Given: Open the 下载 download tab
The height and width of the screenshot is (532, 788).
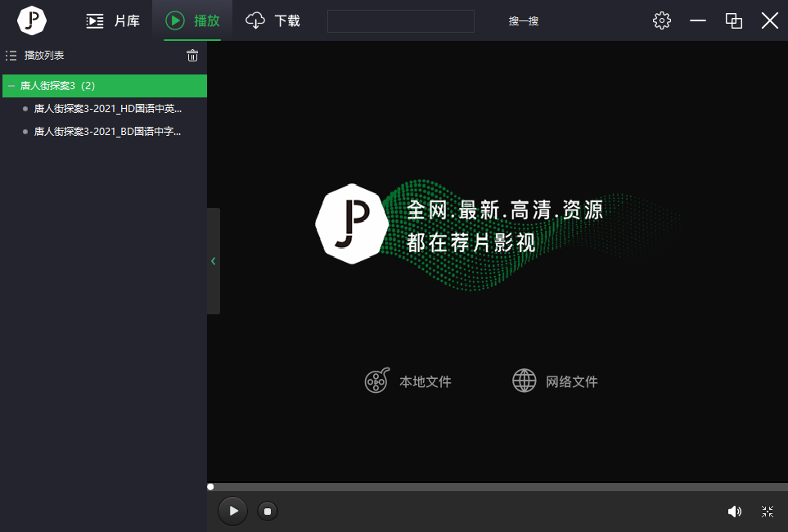Looking at the screenshot, I should pos(272,20).
